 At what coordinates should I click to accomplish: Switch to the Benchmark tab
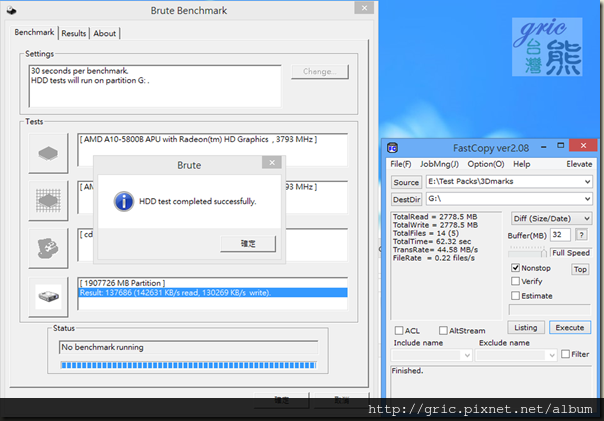pyautogui.click(x=34, y=32)
